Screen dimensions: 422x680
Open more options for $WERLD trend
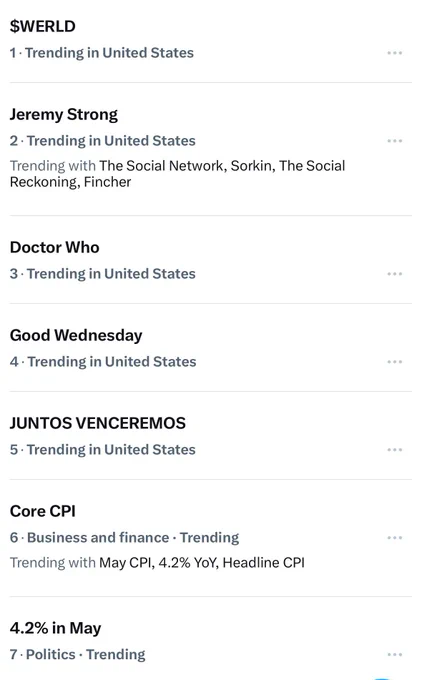[395, 53]
